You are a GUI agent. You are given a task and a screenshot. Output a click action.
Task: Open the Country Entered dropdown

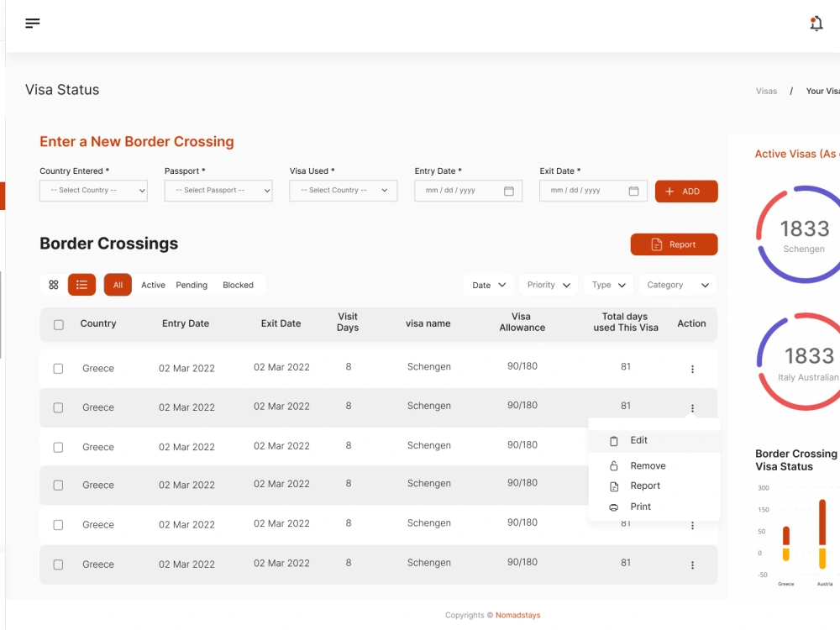[x=93, y=191]
